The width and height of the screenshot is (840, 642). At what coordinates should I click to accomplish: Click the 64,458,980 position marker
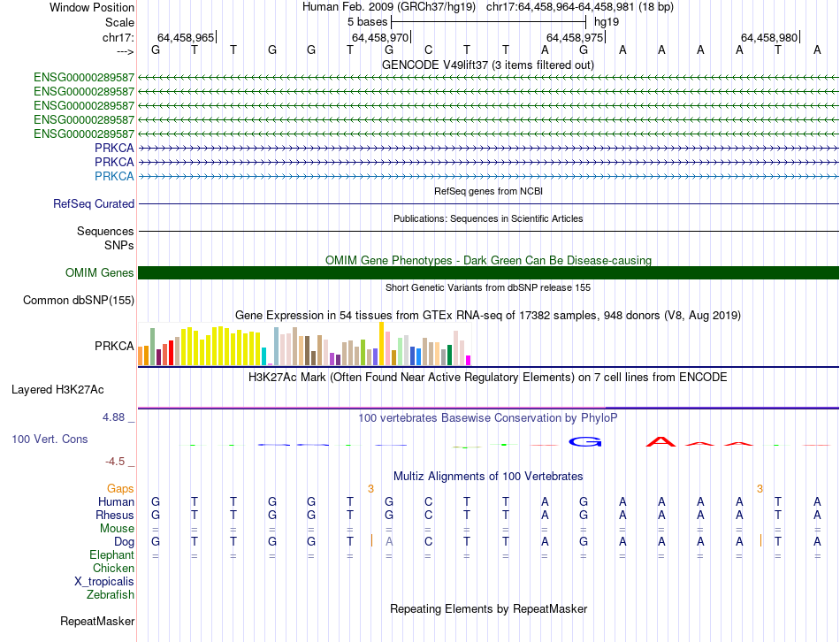(768, 37)
